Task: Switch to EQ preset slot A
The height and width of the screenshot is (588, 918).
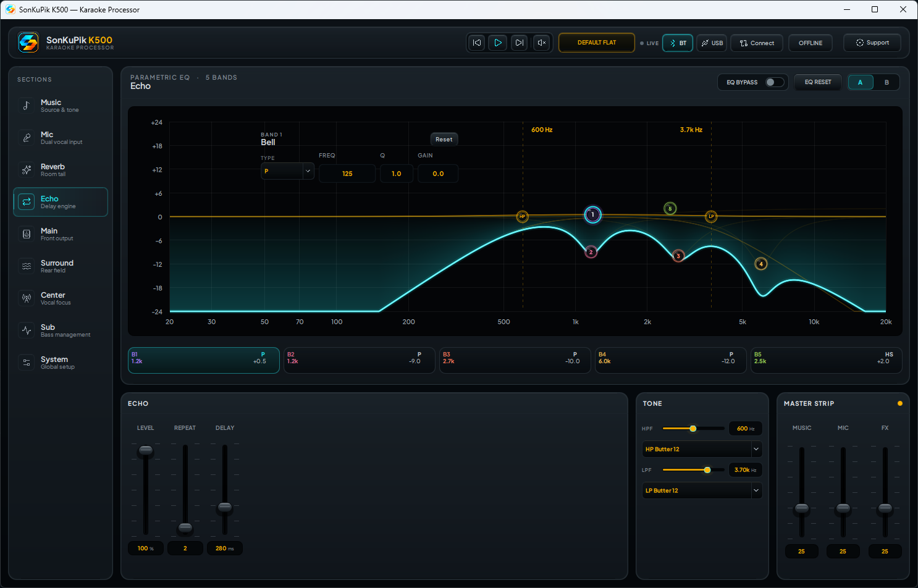Action: coord(860,82)
